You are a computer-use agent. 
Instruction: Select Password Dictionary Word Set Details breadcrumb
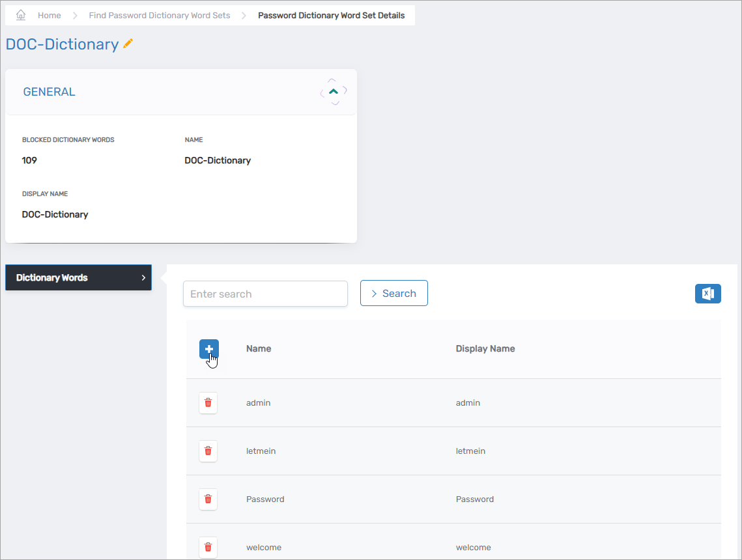click(331, 15)
